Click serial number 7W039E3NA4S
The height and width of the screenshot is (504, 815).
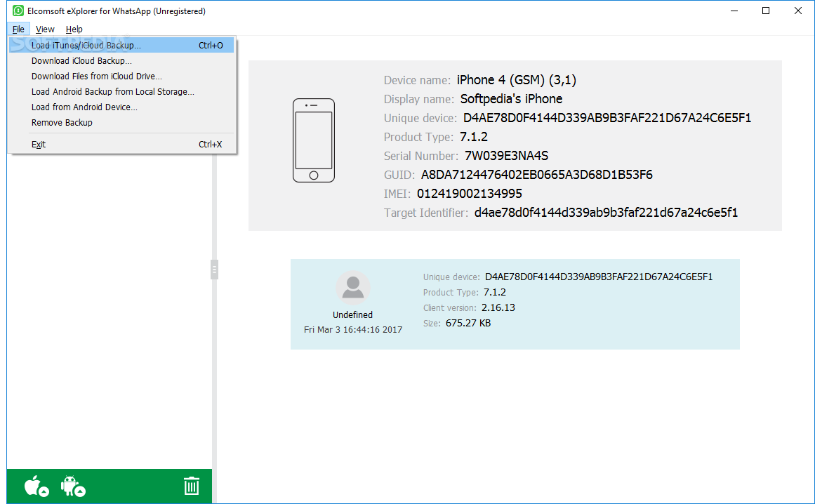[506, 156]
